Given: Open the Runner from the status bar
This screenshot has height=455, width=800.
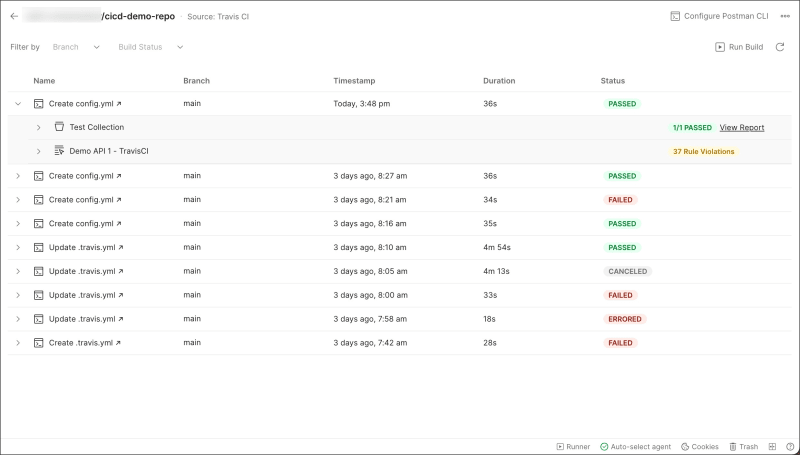Looking at the screenshot, I should pyautogui.click(x=573, y=447).
